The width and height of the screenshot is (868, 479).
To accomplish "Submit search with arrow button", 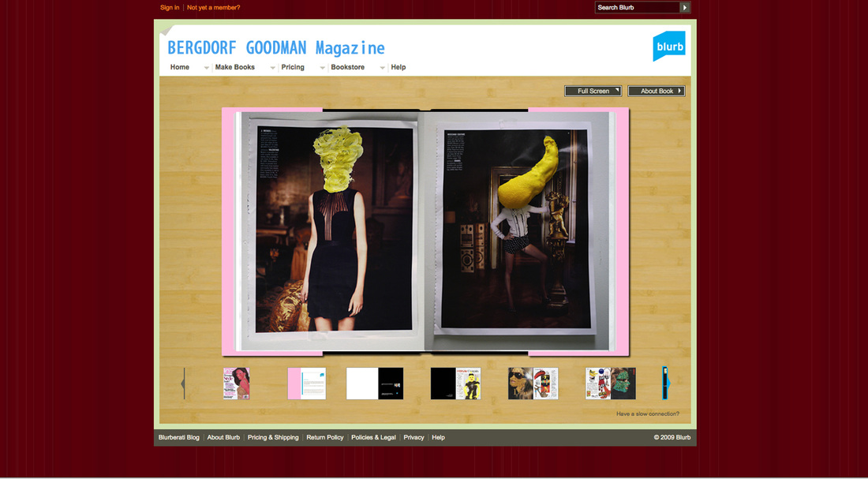I will pos(685,8).
